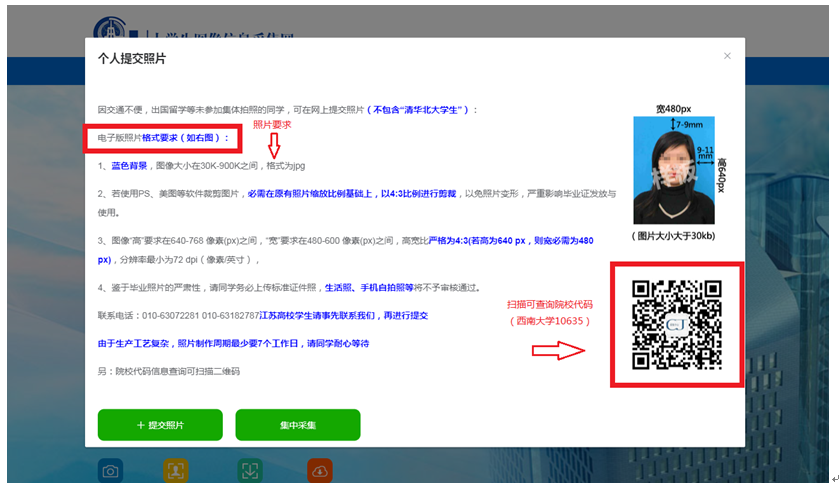Viewport: 839px width, 487px height.
Task: Click the notice 由于生产工艺复杂 line
Action: pos(233,344)
